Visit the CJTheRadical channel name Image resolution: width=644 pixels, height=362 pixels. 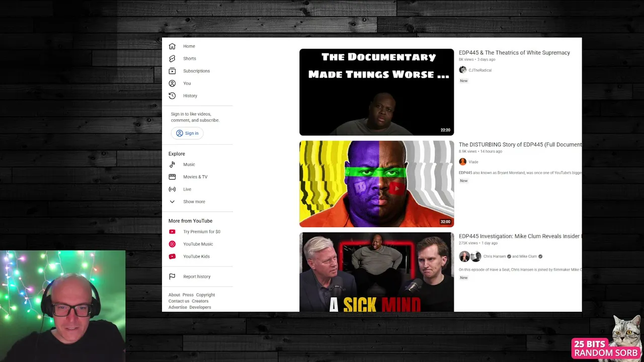coord(480,70)
